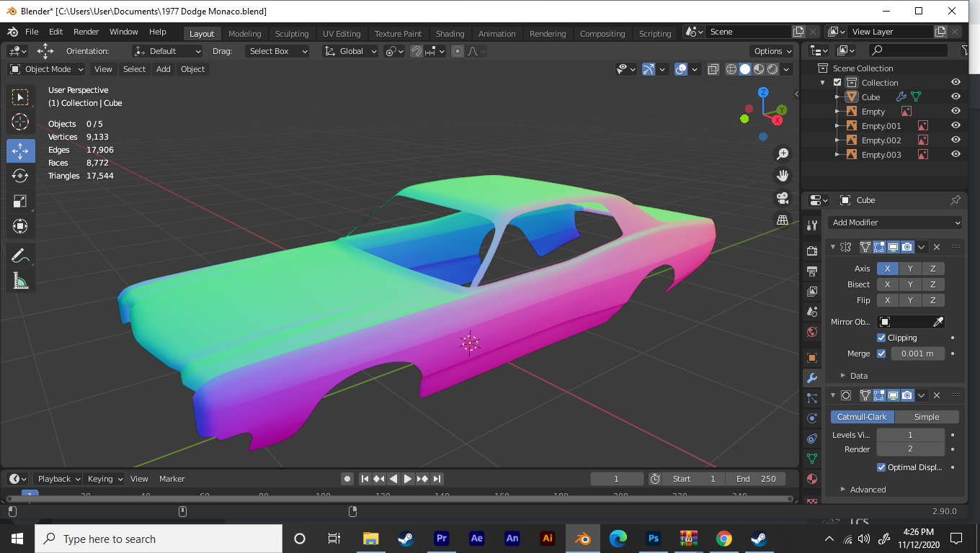
Task: Open the Object Mode dropdown
Action: click(x=47, y=69)
